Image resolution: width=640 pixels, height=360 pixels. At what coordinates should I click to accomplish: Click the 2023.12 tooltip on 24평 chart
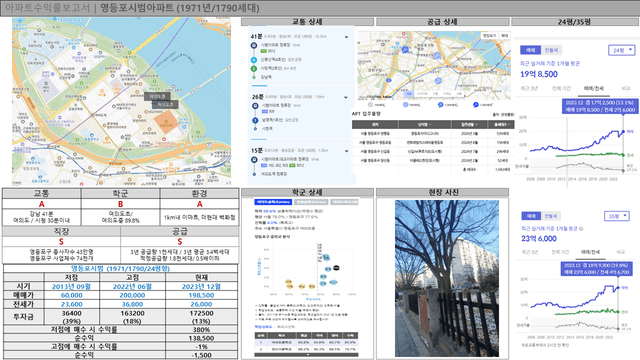(600, 106)
